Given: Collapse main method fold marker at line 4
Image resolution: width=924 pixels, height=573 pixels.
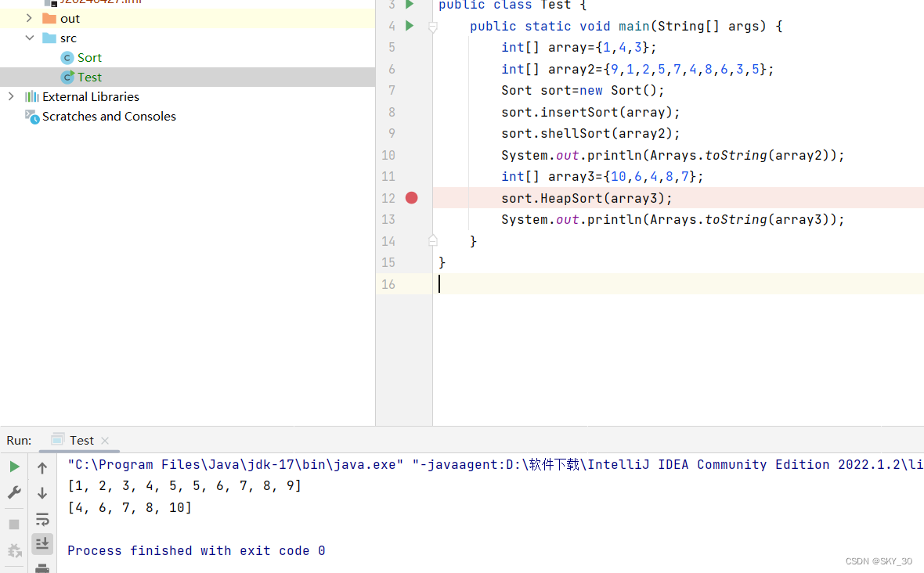Looking at the screenshot, I should (x=432, y=27).
